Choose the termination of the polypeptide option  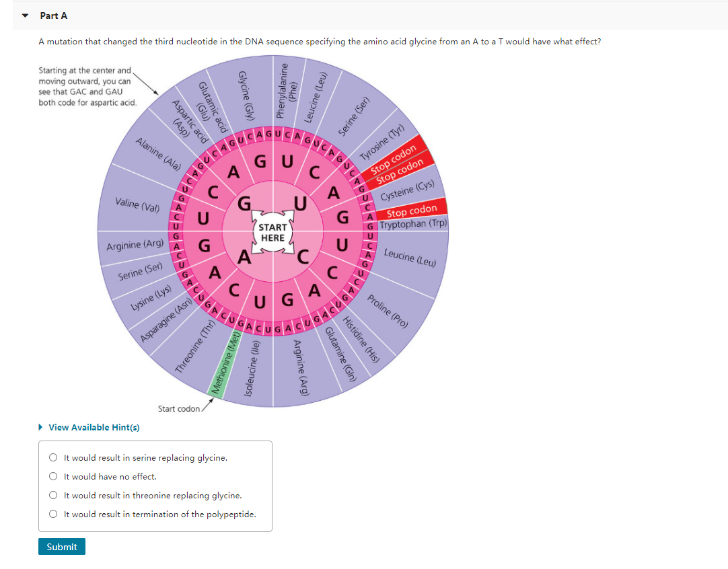point(52,513)
